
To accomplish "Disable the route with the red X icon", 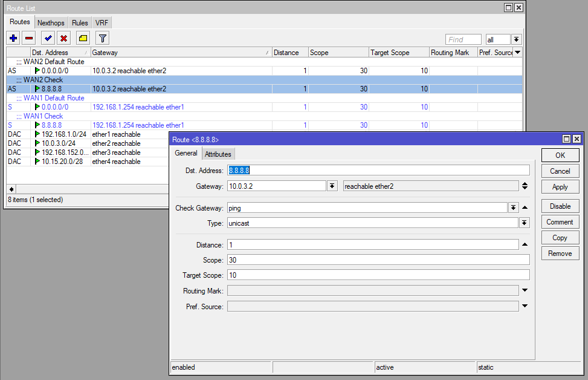I will [63, 38].
